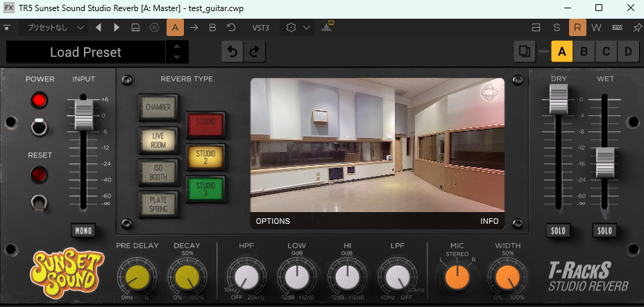Select STUDIO 1 reverb

pos(205,125)
